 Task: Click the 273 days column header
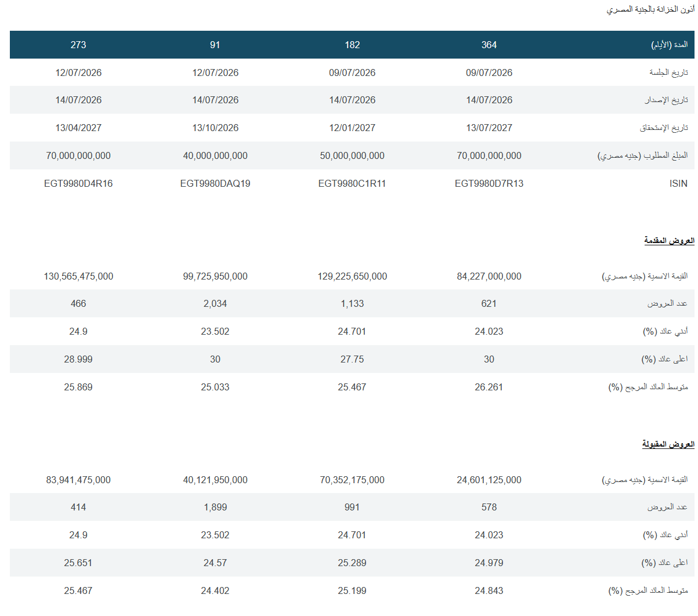pyautogui.click(x=78, y=45)
